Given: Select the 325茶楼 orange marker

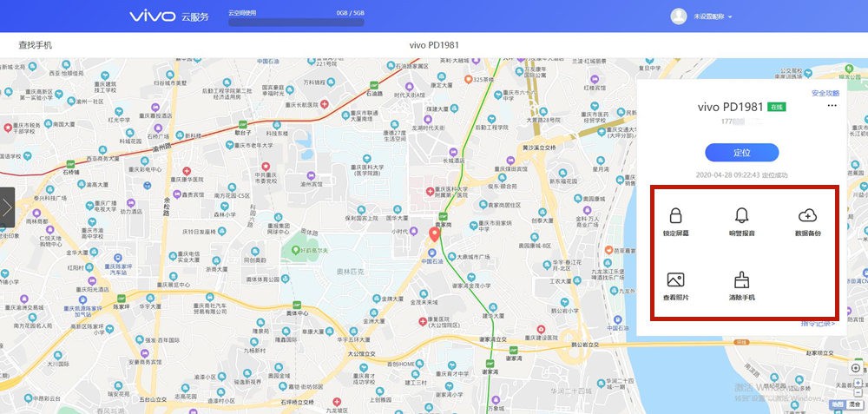Looking at the screenshot, I should (469, 79).
